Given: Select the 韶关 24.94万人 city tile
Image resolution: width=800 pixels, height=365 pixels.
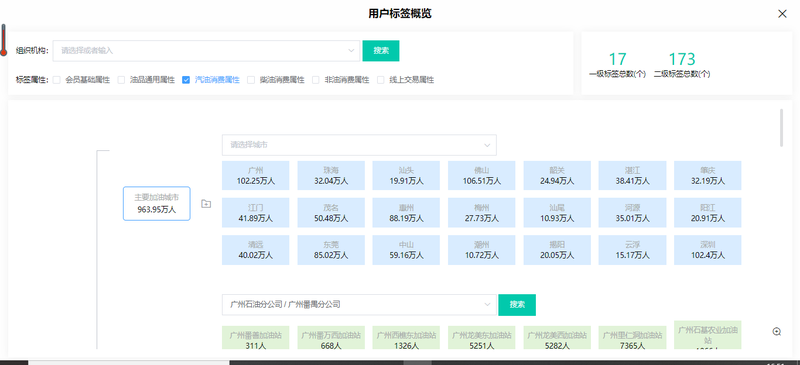Looking at the screenshot, I should 557,176.
